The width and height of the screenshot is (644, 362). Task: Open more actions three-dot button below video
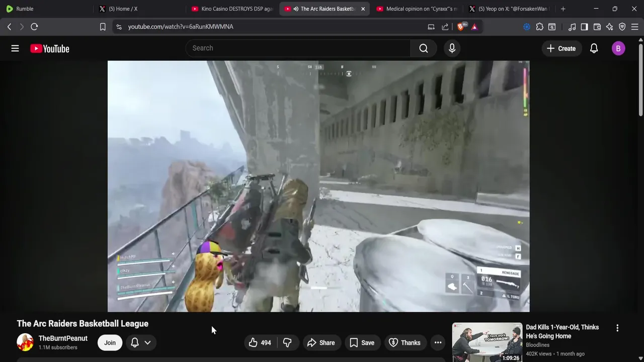tap(438, 343)
